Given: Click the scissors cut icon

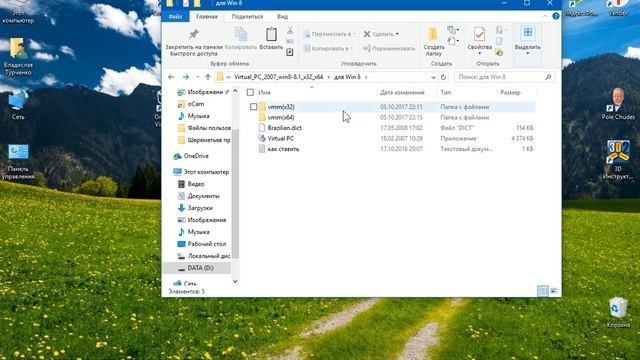Looking at the screenshot, I should (290, 31).
